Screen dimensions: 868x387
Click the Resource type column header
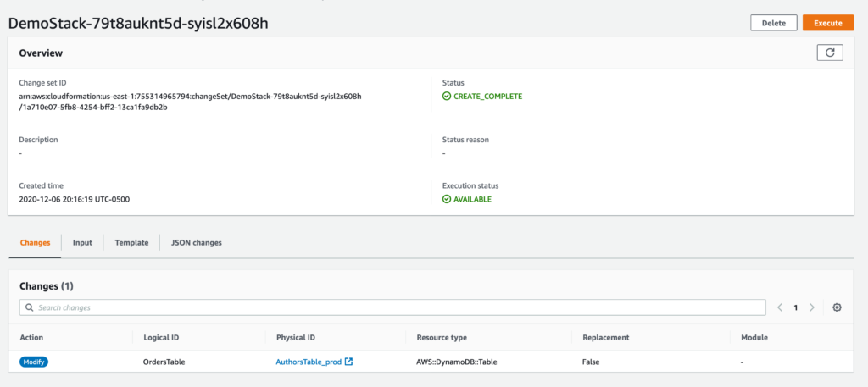tap(442, 337)
